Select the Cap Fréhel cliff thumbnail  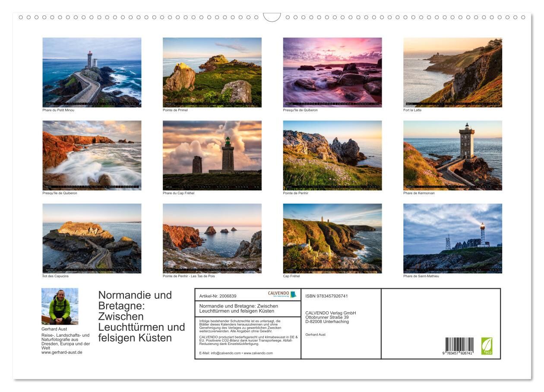click(x=332, y=238)
